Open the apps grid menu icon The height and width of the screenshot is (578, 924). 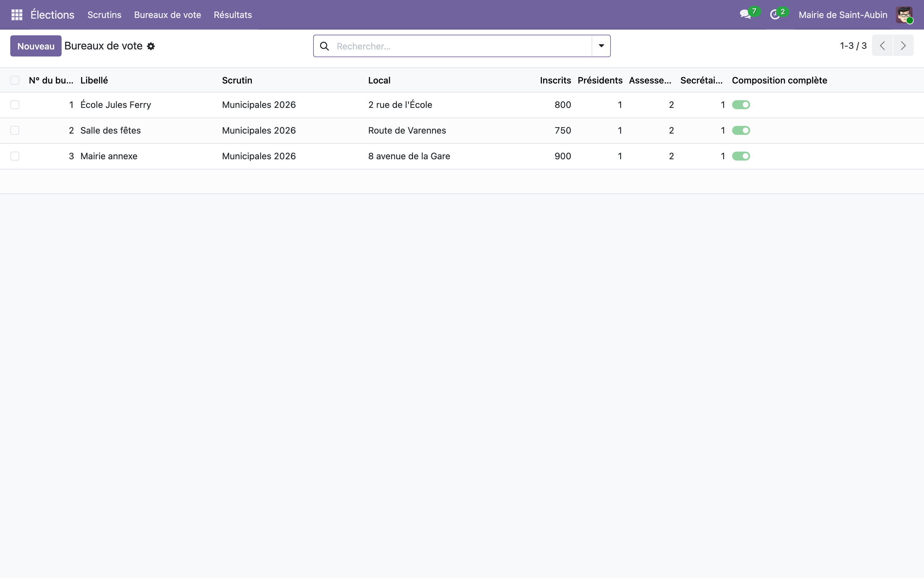17,14
